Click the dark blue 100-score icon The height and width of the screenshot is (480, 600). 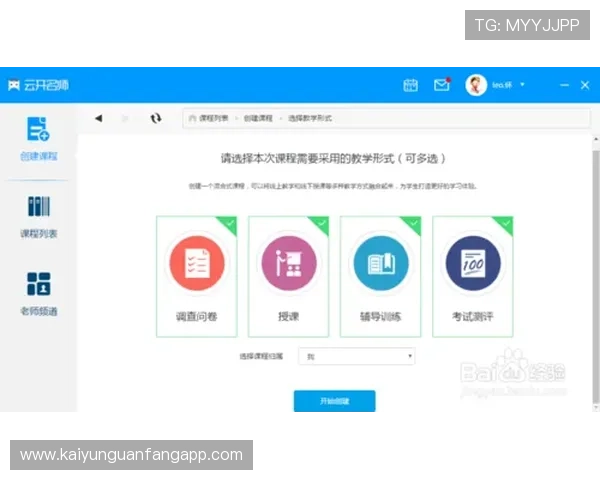pos(473,263)
